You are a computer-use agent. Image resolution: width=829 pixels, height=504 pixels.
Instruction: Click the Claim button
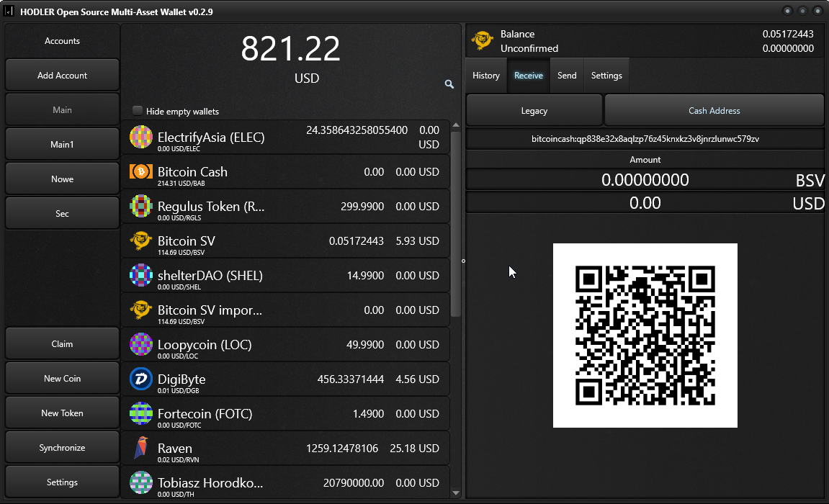63,344
